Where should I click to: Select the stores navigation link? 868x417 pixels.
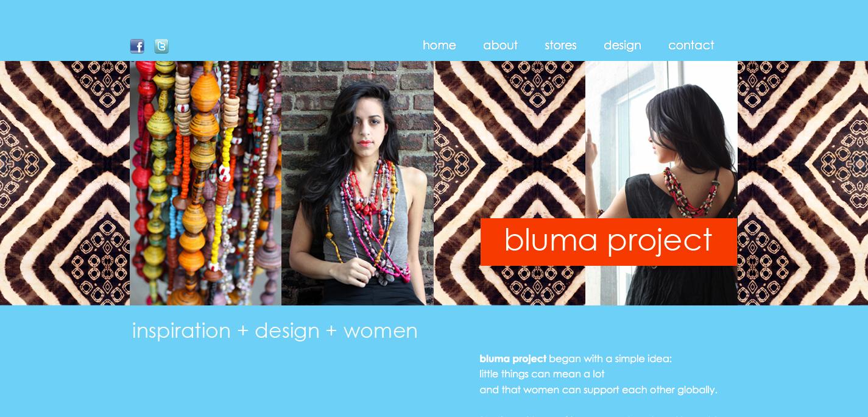tap(560, 45)
